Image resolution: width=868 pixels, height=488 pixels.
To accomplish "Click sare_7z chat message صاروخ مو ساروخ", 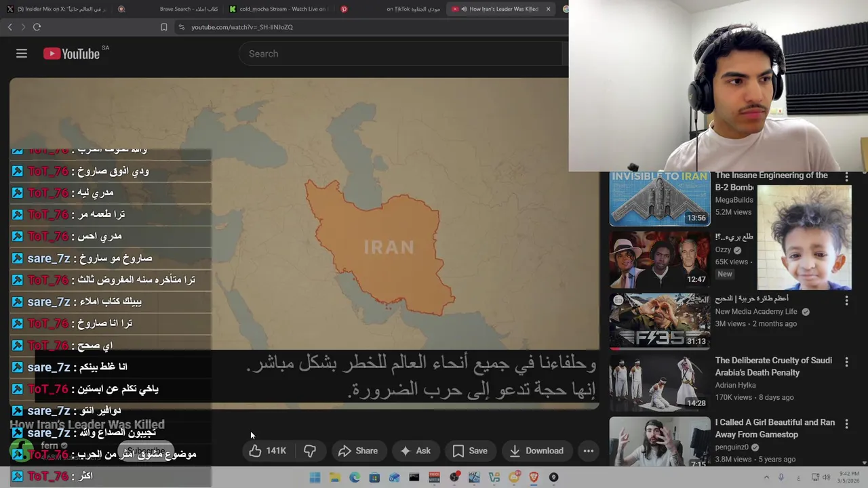I will pyautogui.click(x=111, y=258).
